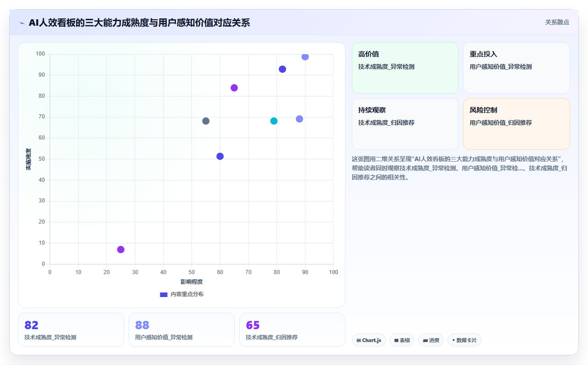The width and height of the screenshot is (588, 365).
Task: Click the 关系散点 label in the header
Action: [x=557, y=22]
